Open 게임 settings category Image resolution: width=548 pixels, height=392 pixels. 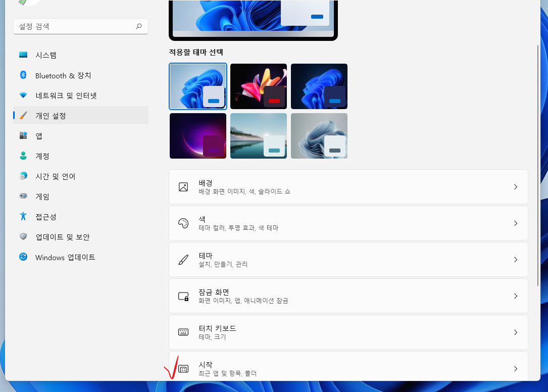pos(81,197)
